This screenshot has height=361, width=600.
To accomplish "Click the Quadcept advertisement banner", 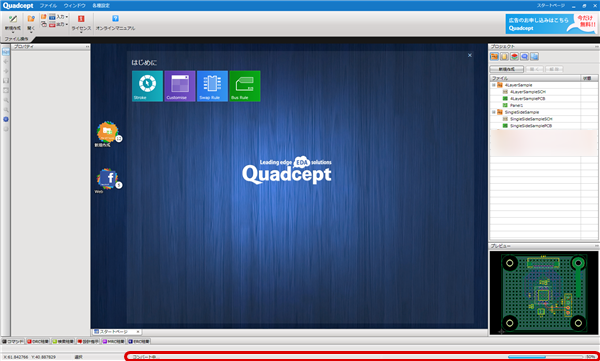I will 551,24.
